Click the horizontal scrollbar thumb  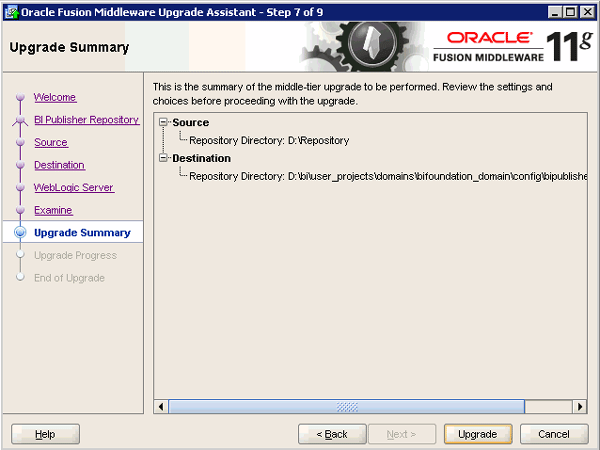[346, 406]
